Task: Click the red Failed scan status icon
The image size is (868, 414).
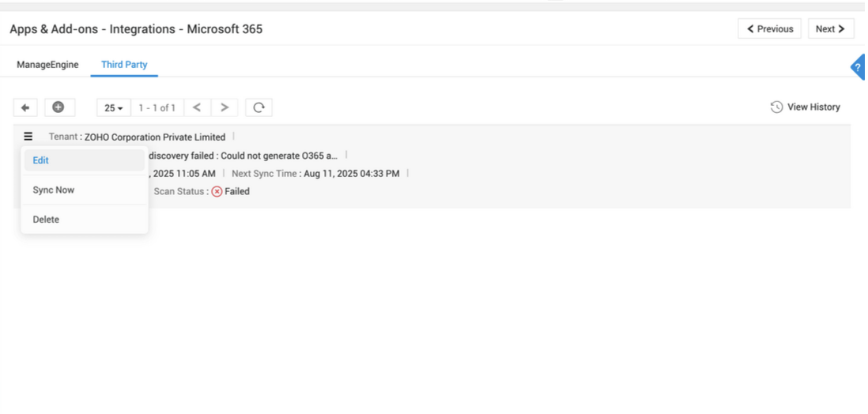Action: pyautogui.click(x=217, y=191)
